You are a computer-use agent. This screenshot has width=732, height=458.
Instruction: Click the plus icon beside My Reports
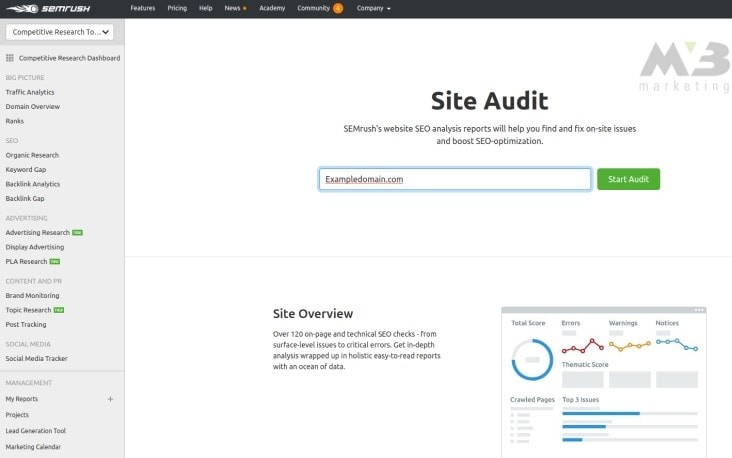tap(110, 399)
